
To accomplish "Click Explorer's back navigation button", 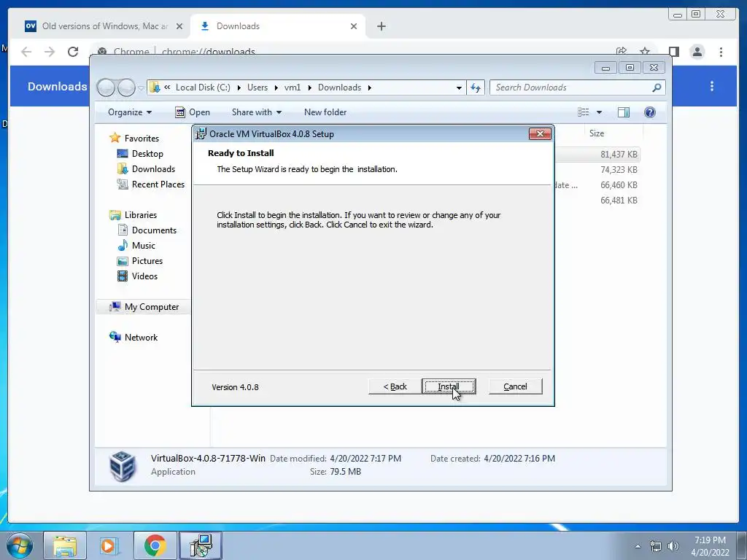I will pyautogui.click(x=106, y=87).
